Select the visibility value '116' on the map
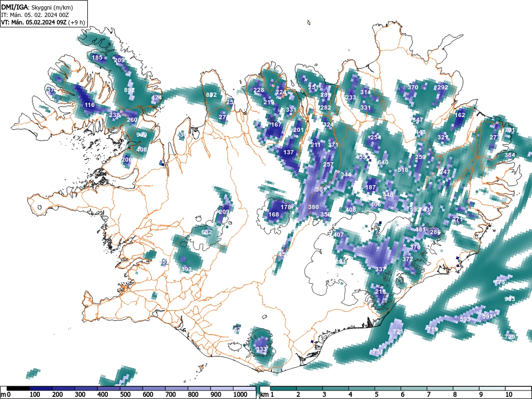Viewport: 532px width, 399px height. (x=89, y=105)
